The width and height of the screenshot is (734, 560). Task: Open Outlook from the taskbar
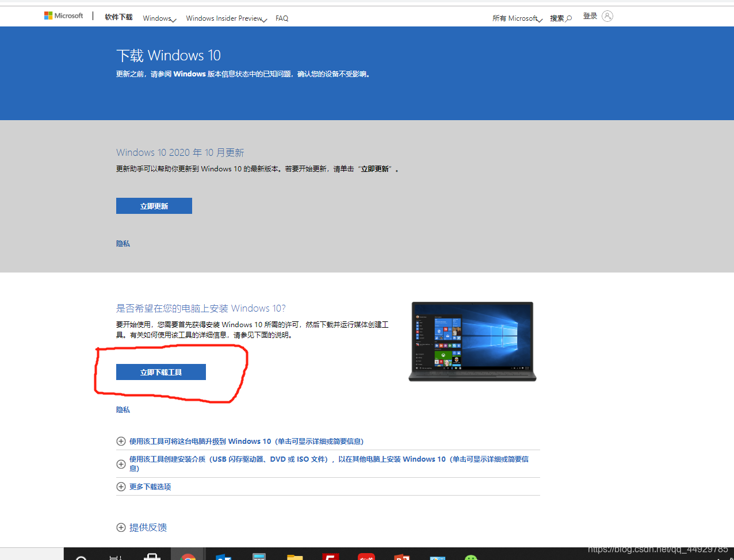pos(223,557)
